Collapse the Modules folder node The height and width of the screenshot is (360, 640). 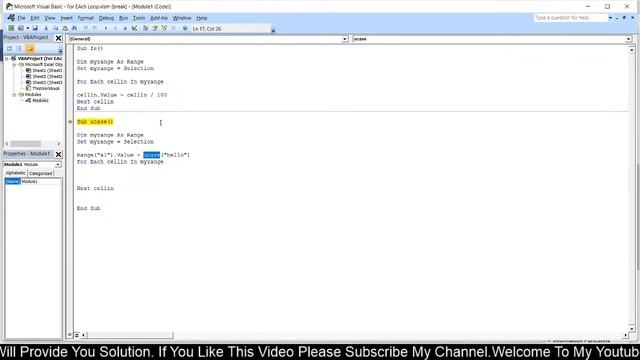coord(14,94)
